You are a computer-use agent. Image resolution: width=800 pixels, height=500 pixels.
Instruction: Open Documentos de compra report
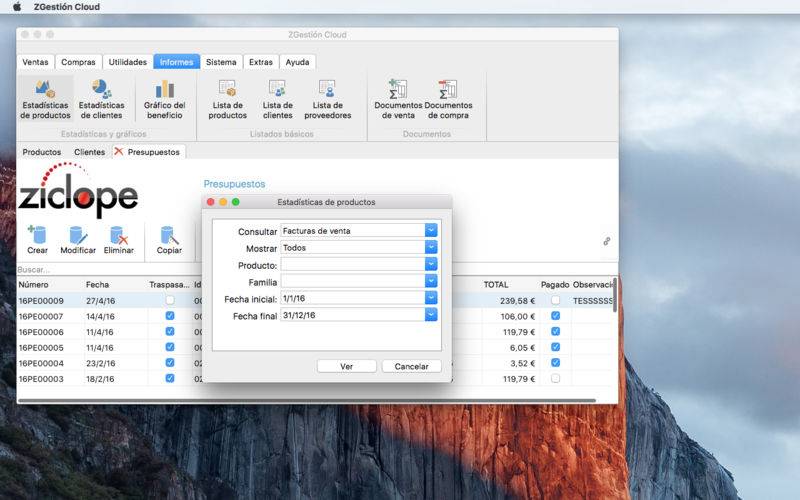pos(448,99)
